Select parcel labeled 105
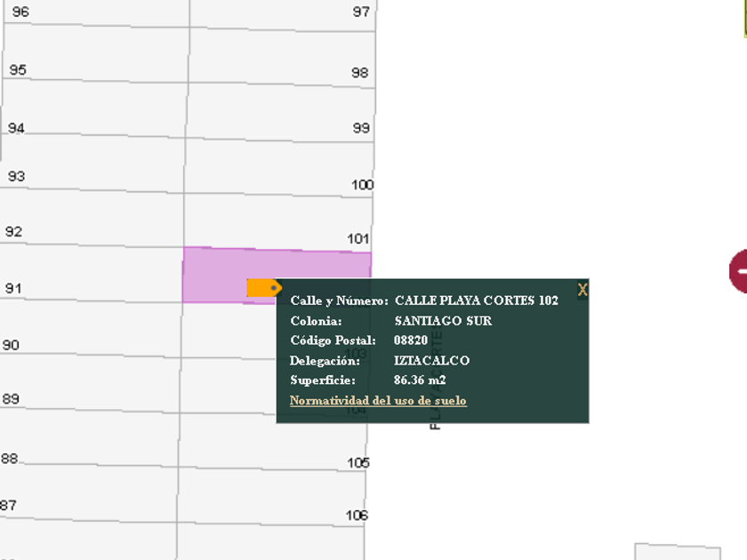 click(x=272, y=443)
